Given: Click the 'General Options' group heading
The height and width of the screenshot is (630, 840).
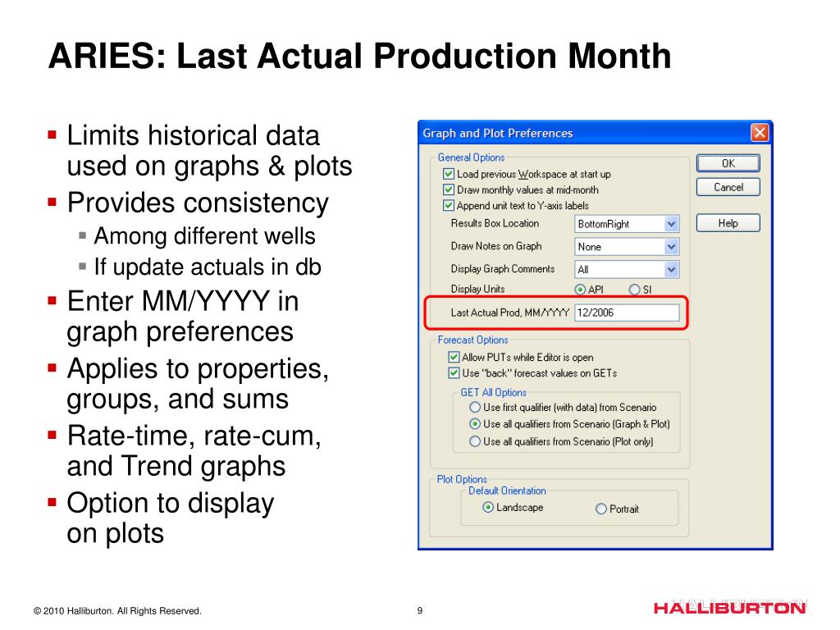Looking at the screenshot, I should (471, 157).
